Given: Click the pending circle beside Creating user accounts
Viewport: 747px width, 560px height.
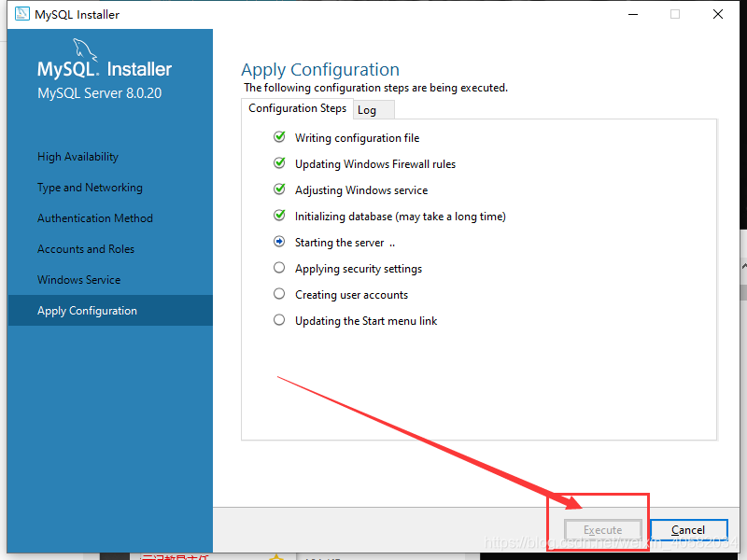Looking at the screenshot, I should 279,294.
